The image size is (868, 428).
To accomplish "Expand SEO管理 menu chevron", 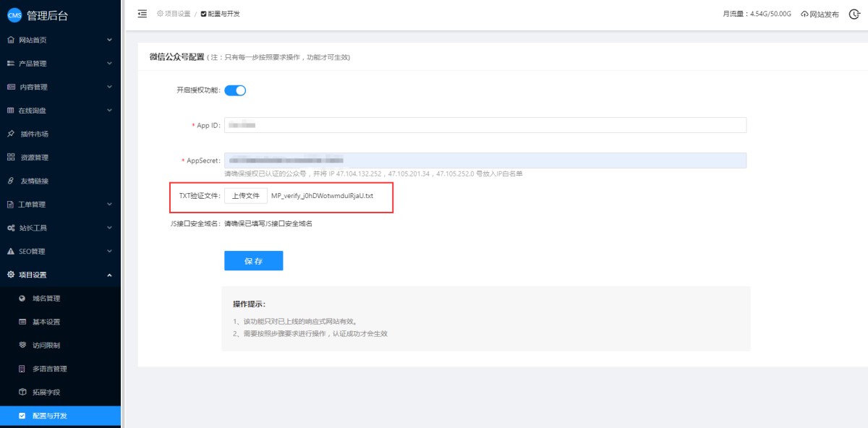I will [109, 252].
